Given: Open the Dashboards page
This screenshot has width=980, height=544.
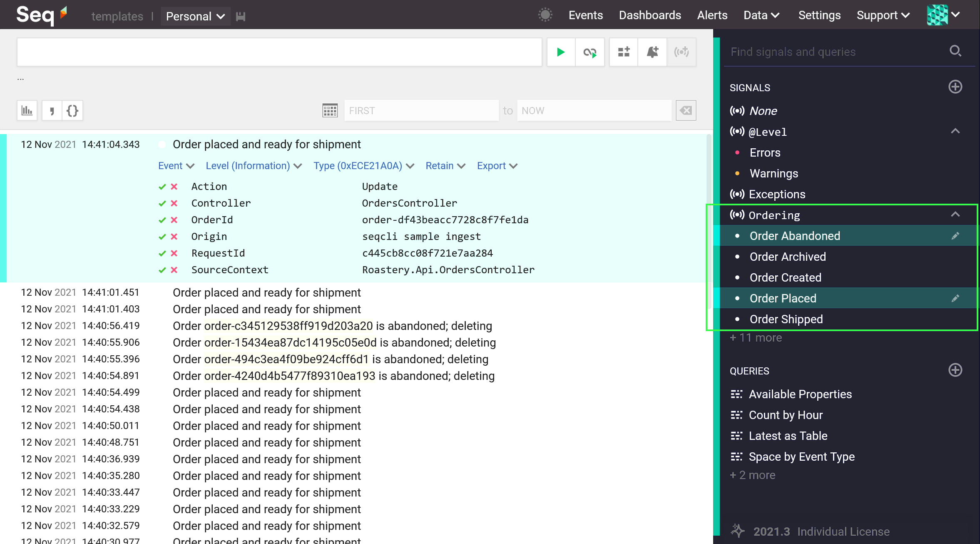Looking at the screenshot, I should [650, 15].
